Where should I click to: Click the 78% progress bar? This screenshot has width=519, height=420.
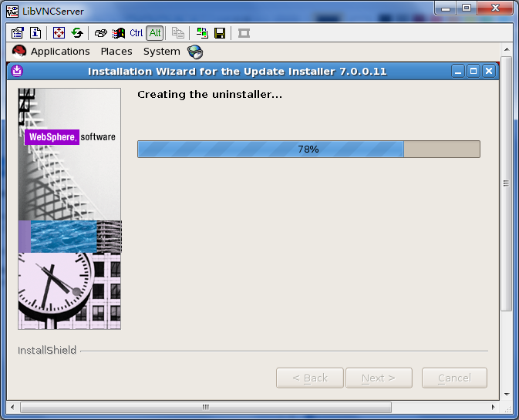(x=308, y=150)
